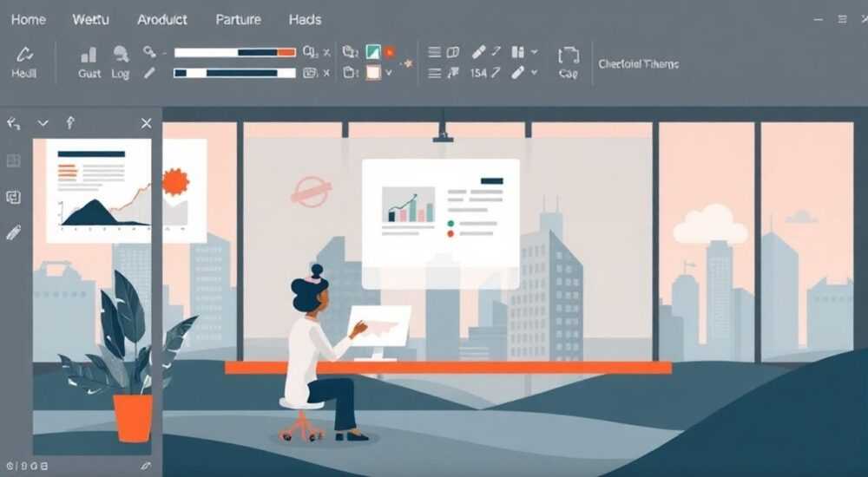Go to the Hads tab
The image size is (868, 477).
pyautogui.click(x=305, y=19)
